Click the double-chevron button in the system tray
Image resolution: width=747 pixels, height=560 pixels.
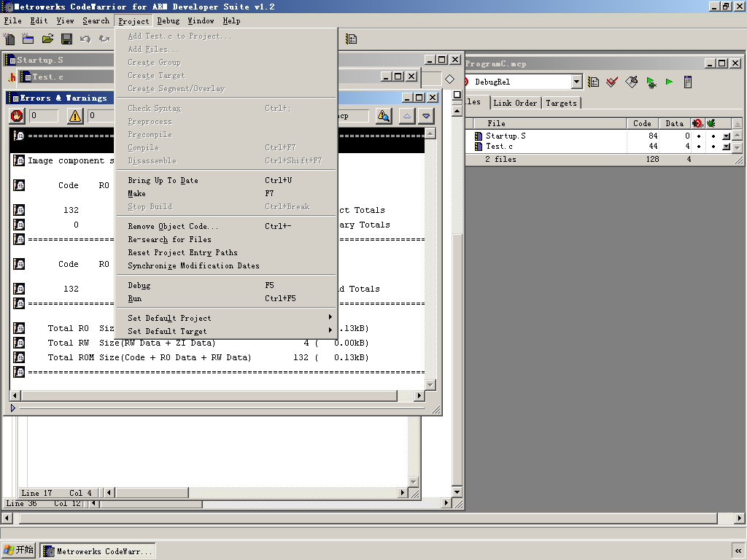738,551
